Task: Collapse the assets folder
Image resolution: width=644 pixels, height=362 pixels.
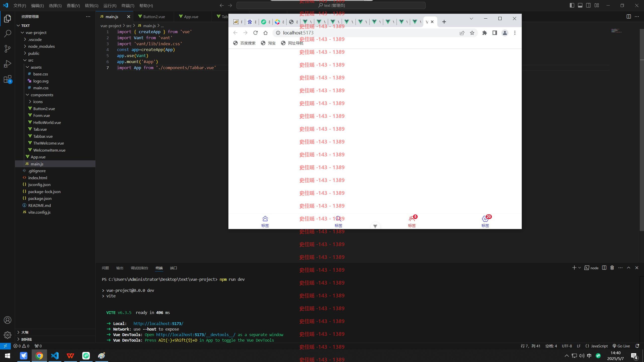Action: (55, 67)
